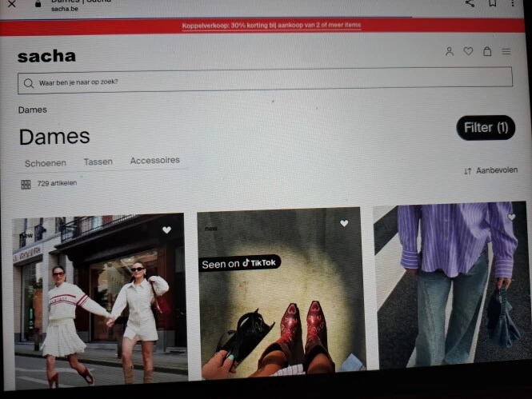Open the shopping bag icon
The width and height of the screenshot is (532, 399).
(487, 51)
